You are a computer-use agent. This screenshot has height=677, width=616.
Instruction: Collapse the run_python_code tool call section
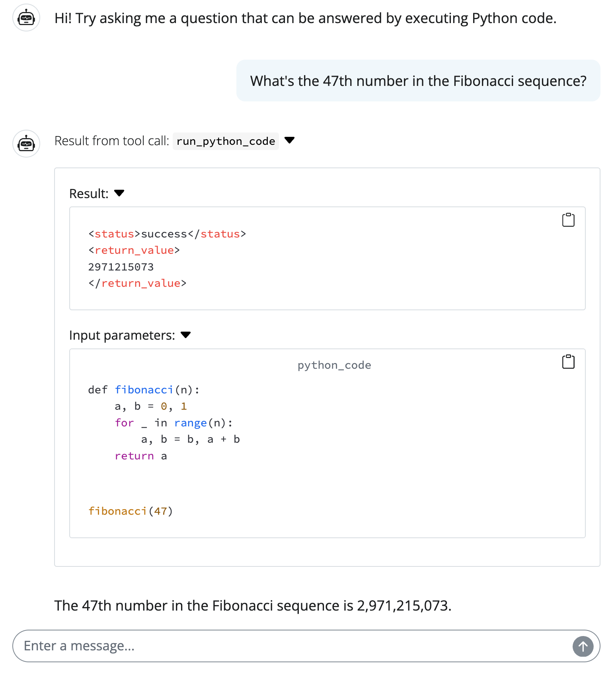coord(290,140)
